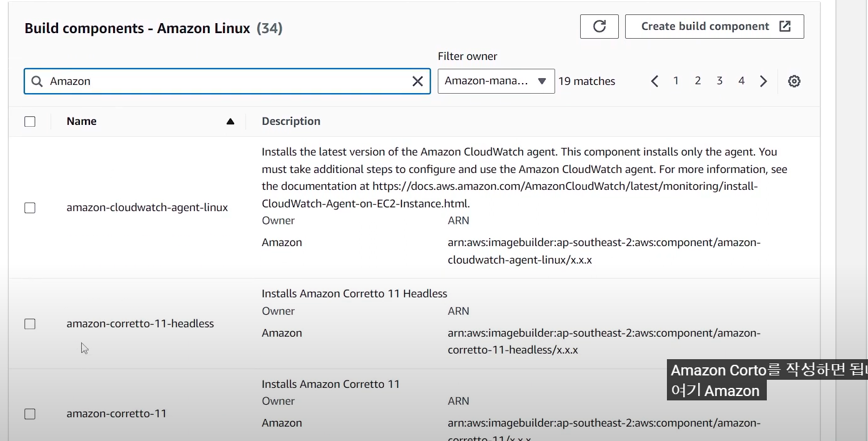Click 'Installs Amazon Corretto 11 Headless' description

(355, 294)
